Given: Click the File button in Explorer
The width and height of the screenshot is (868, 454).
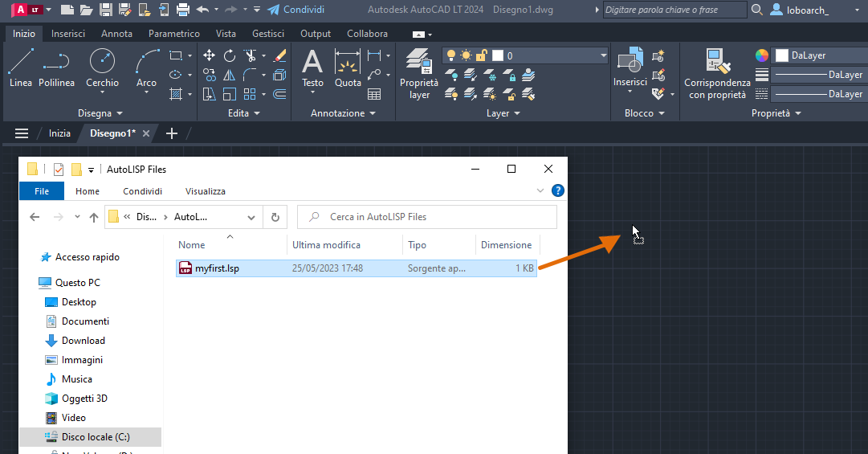Looking at the screenshot, I should (x=42, y=191).
